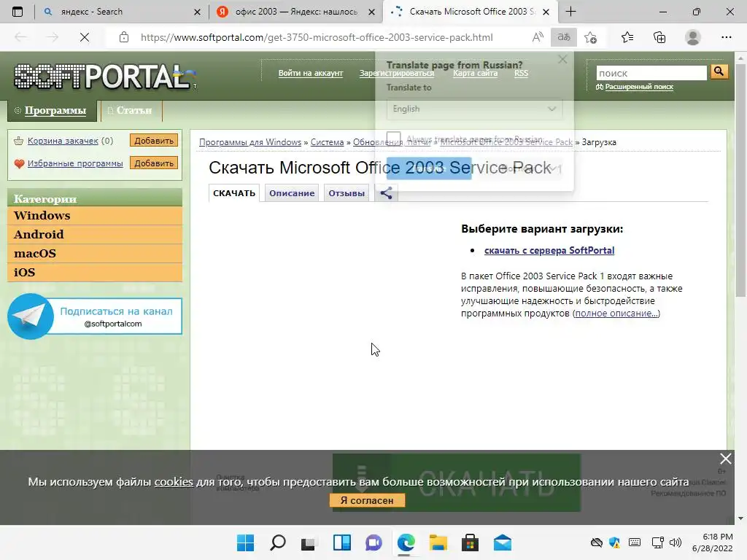
Task: Open File Explorer from taskbar
Action: (x=438, y=542)
